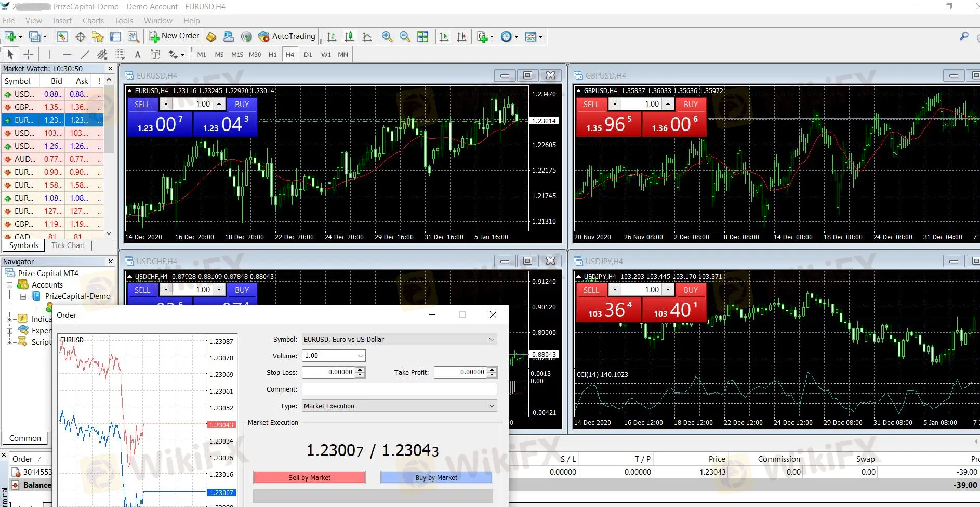Increase Stop Loss using its up stepper arrow
This screenshot has width=980, height=507.
point(359,370)
